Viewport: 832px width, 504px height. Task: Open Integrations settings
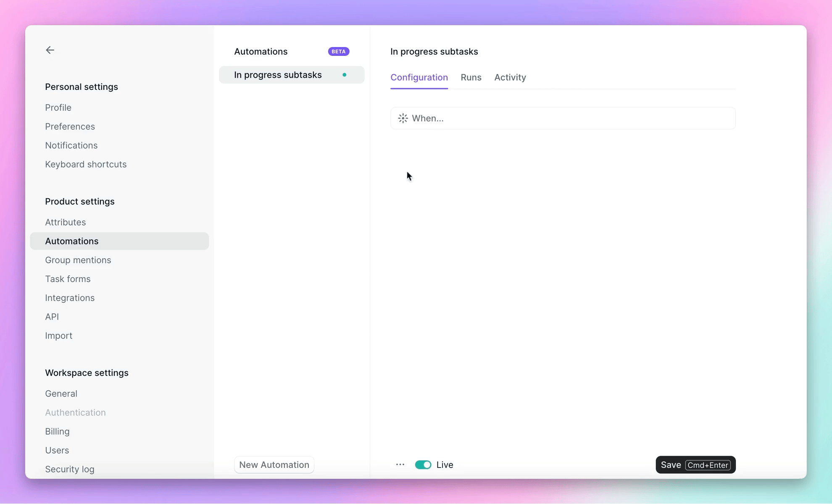[70, 298]
